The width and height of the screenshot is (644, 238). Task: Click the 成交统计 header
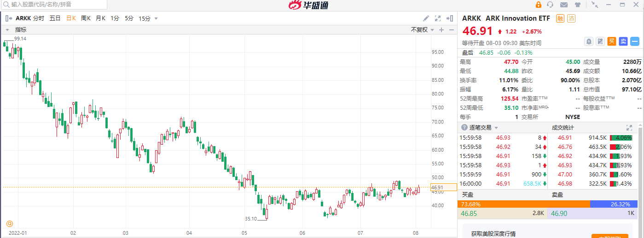click(x=563, y=127)
